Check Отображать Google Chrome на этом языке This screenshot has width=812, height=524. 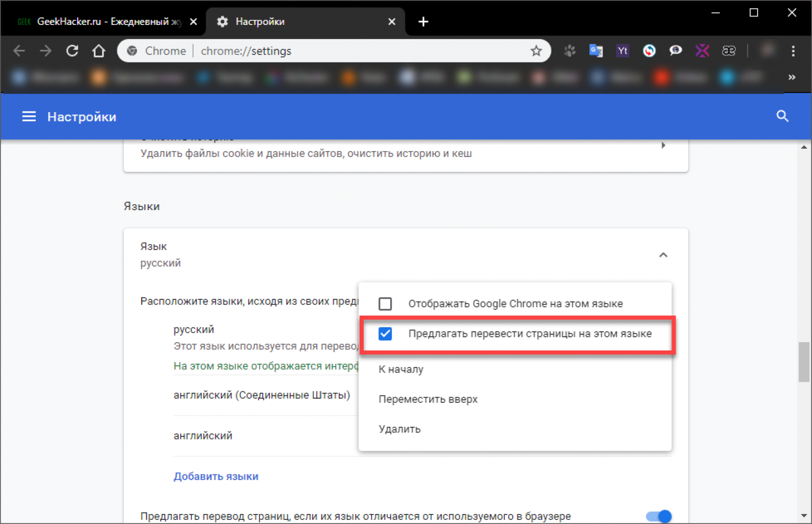point(385,304)
